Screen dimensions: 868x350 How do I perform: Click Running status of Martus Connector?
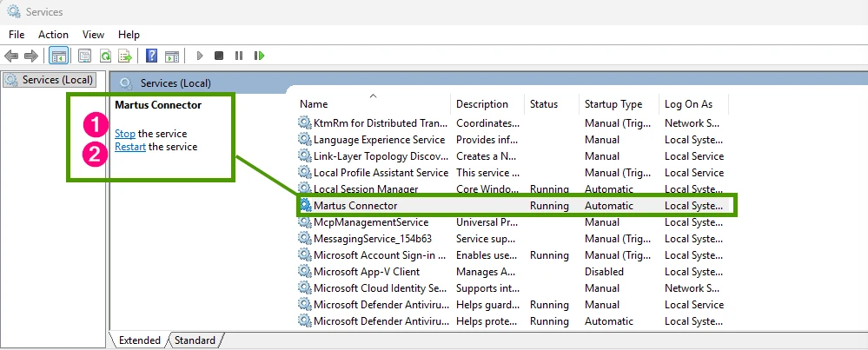(x=549, y=206)
